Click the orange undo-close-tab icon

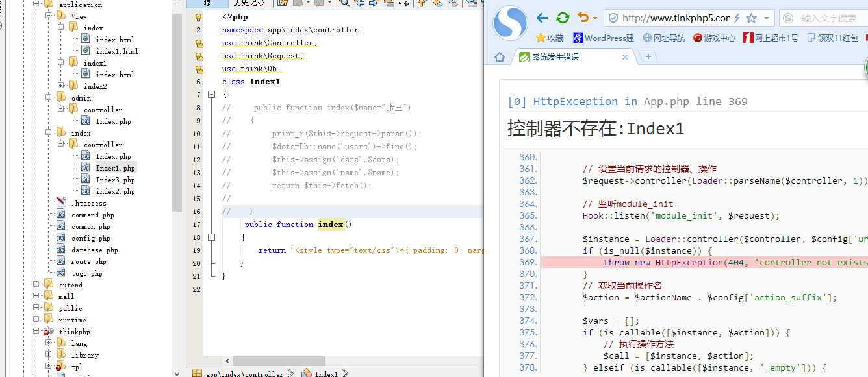(583, 18)
